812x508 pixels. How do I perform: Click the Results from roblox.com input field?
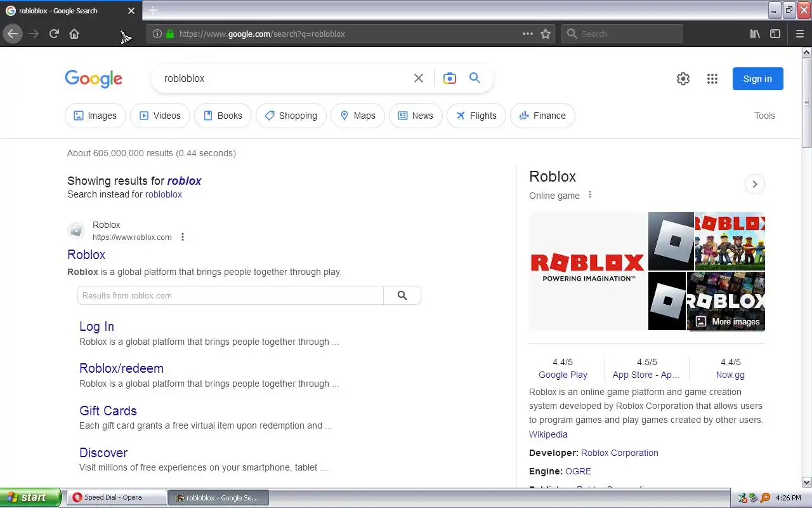[x=231, y=295]
